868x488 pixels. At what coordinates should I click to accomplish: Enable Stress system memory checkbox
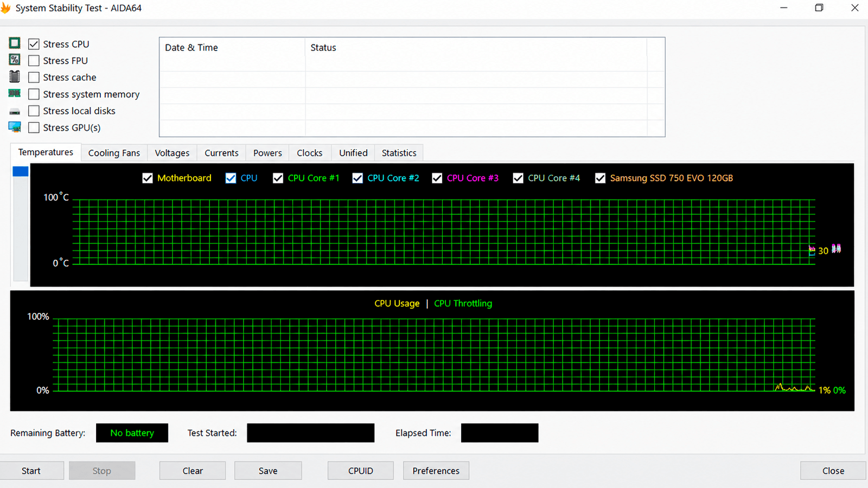pos(34,94)
